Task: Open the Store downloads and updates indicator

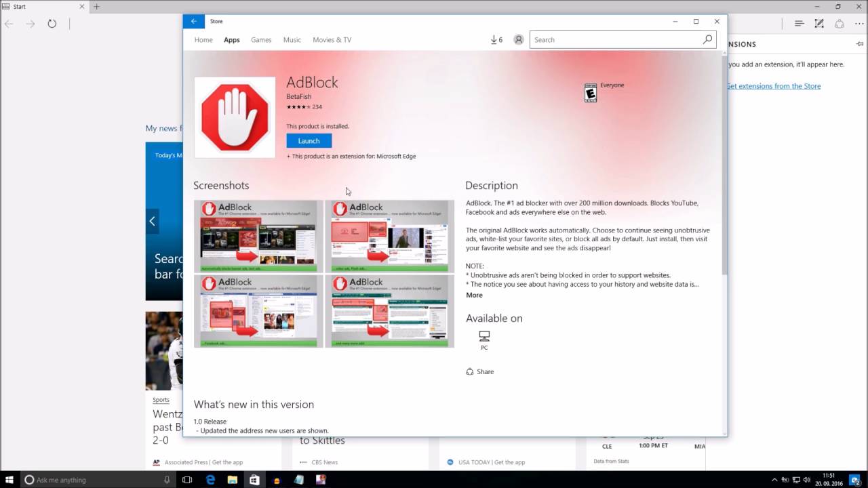Action: pos(496,40)
